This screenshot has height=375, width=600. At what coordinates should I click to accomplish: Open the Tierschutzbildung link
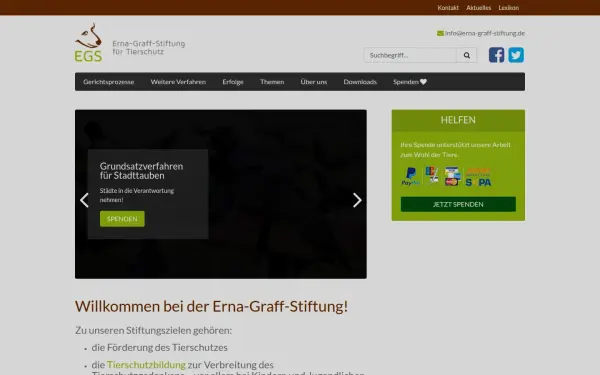[146, 365]
